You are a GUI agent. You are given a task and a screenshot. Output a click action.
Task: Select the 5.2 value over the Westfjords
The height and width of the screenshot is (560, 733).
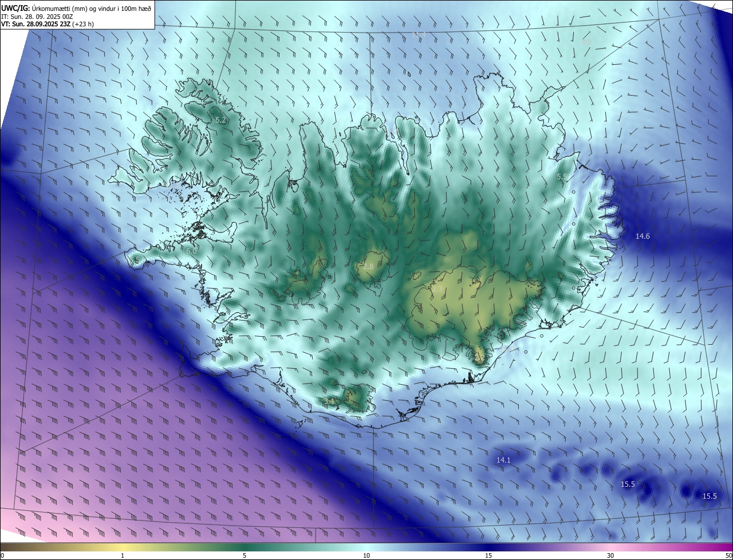click(220, 120)
